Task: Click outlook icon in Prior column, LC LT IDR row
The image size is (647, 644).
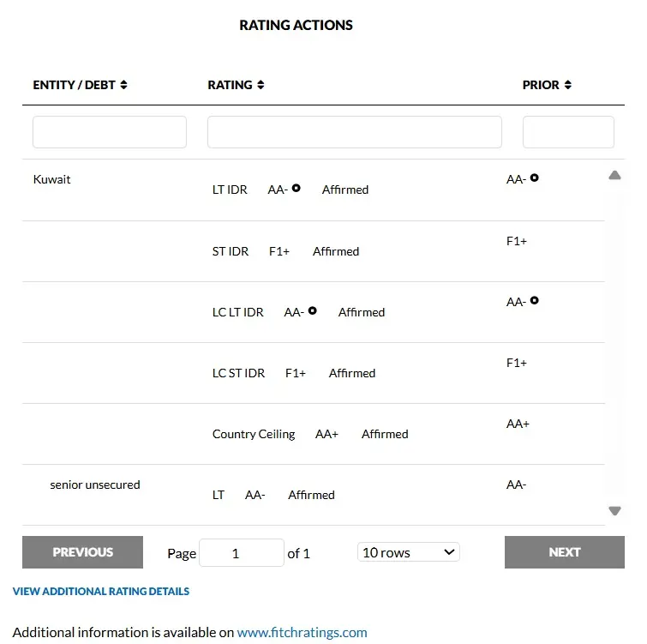Action: pos(534,300)
